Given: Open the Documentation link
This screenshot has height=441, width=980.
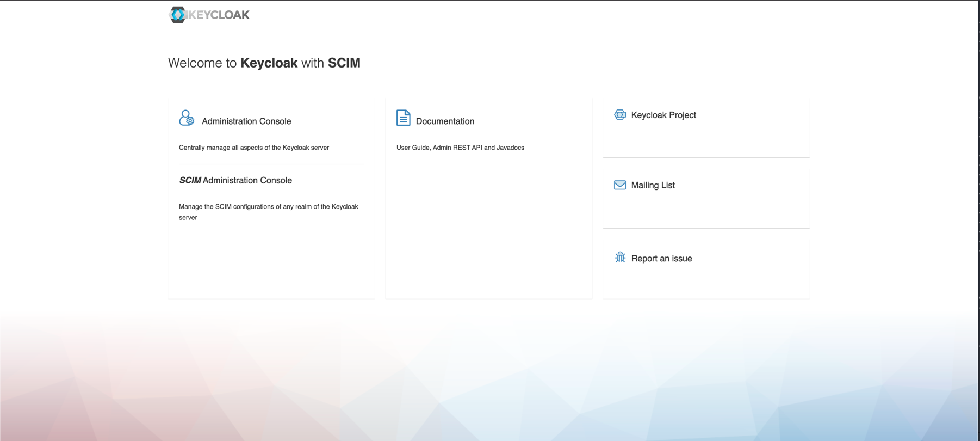Looking at the screenshot, I should point(445,121).
